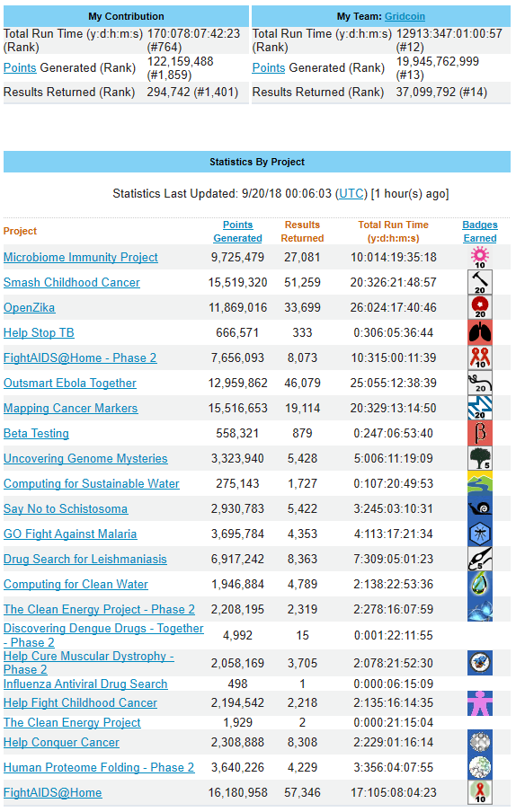The image size is (516, 812).
Task: Click the Help Fight Childhood Cancer figure badge
Action: 480,702
